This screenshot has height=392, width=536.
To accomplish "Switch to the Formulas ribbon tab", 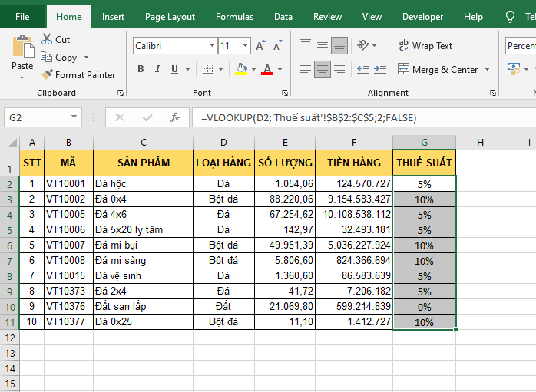I will pos(234,17).
